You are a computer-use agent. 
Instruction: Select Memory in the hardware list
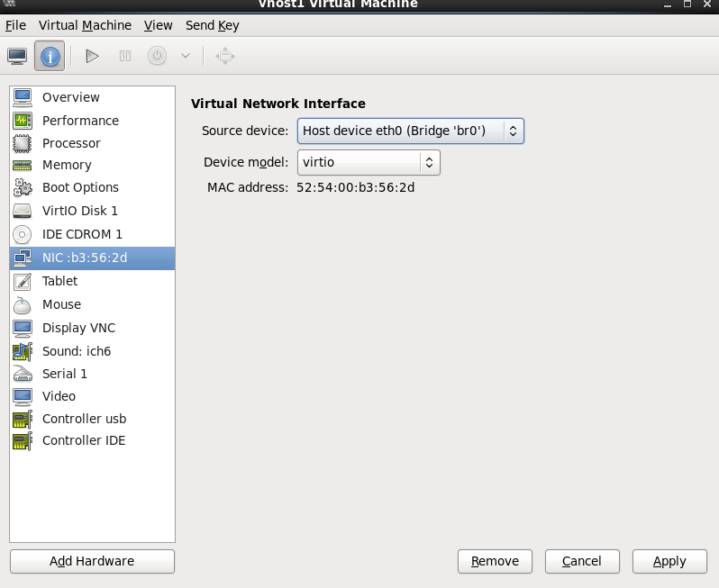click(67, 165)
